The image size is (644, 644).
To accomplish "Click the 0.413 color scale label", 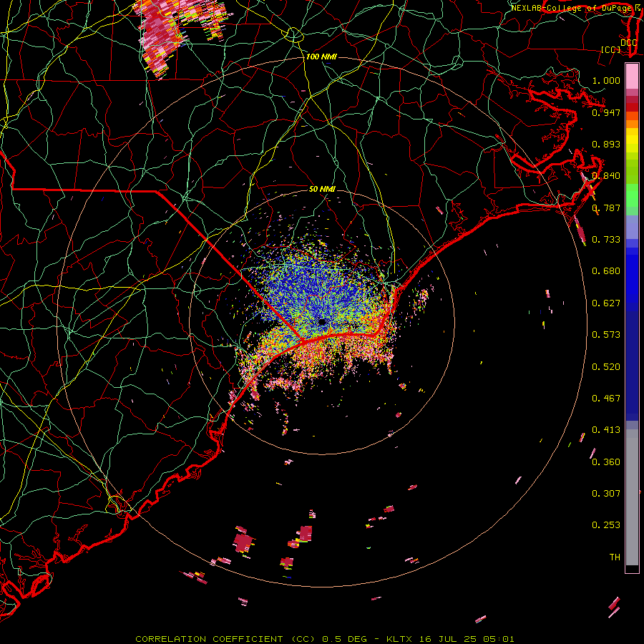I will [x=606, y=430].
